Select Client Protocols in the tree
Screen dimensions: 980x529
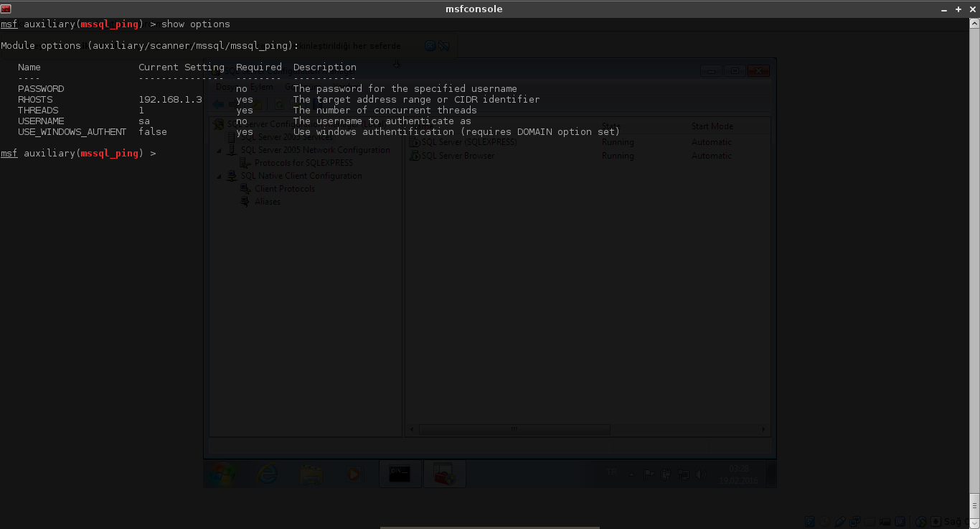coord(284,189)
